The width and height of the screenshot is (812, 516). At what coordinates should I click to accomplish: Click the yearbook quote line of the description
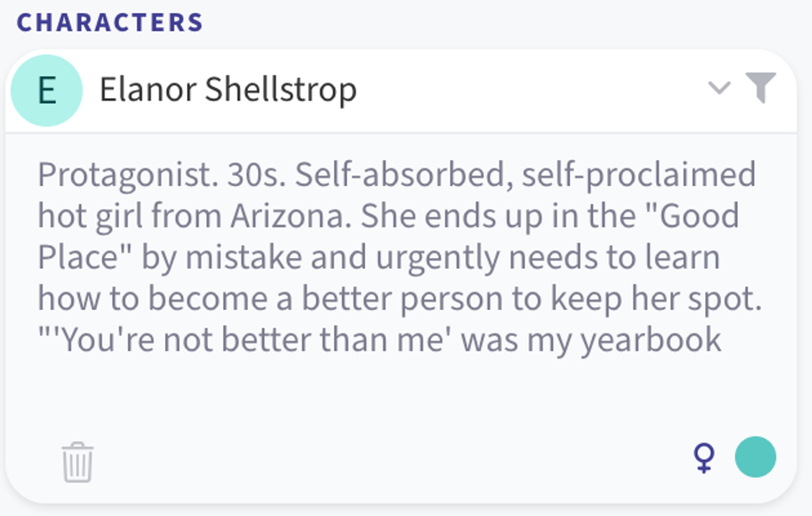tap(380, 339)
